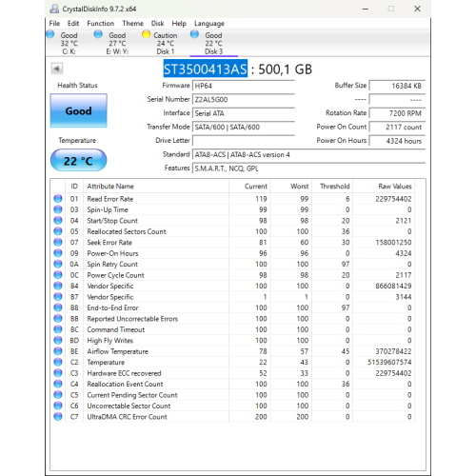Click status orb of Airflow Temperature row
This screenshot has height=476, width=476.
58,351
